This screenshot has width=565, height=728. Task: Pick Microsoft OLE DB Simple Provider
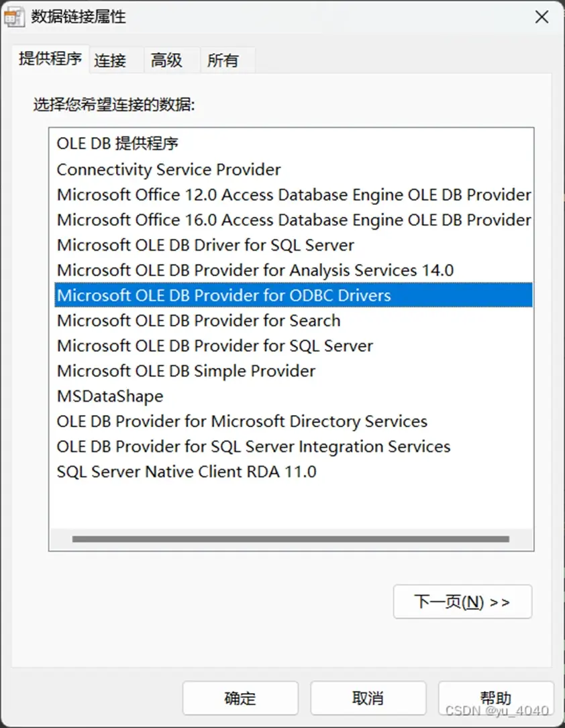click(294, 371)
